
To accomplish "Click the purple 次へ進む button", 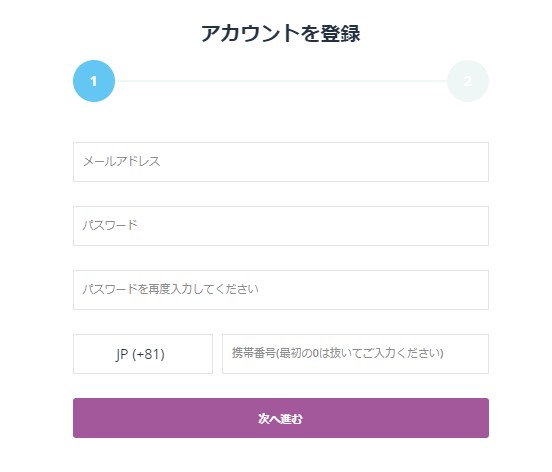I will (x=281, y=418).
